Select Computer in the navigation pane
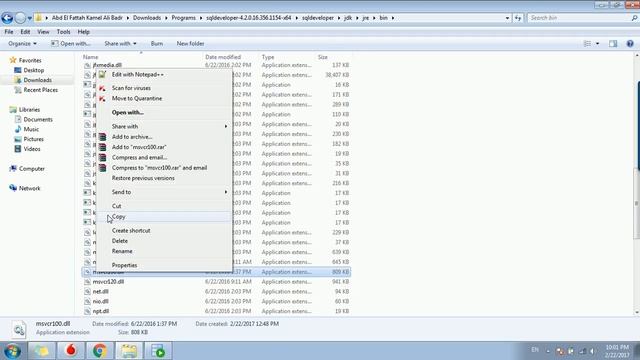The height and width of the screenshot is (360, 640). (31, 169)
